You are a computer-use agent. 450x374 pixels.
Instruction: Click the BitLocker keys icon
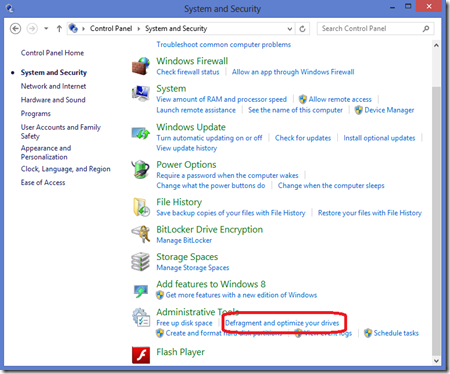(141, 234)
